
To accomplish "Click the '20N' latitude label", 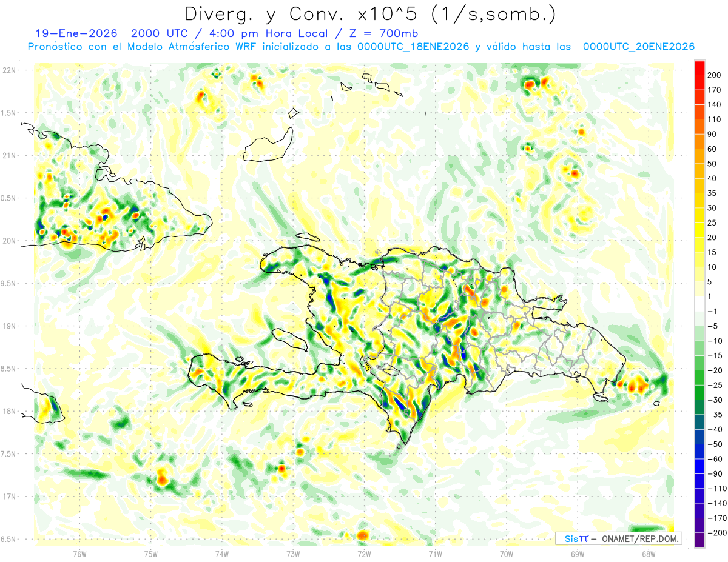I will [x=9, y=241].
